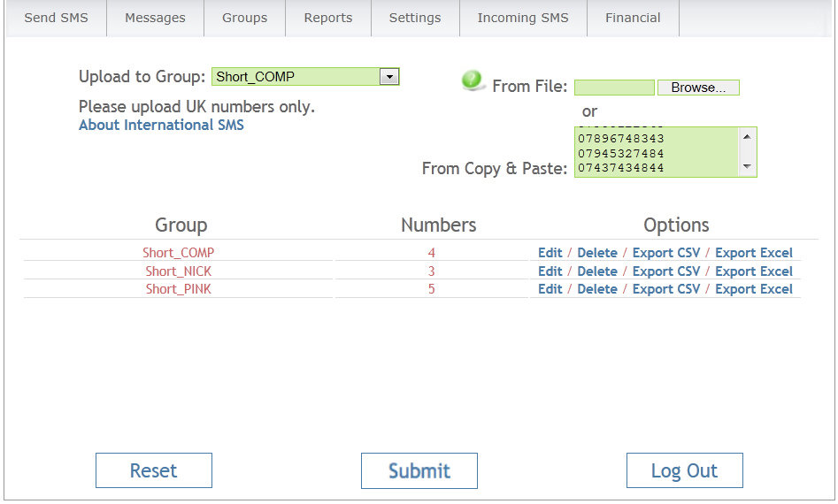
Task: Export Excel for Short_COMP group
Action: coord(754,253)
